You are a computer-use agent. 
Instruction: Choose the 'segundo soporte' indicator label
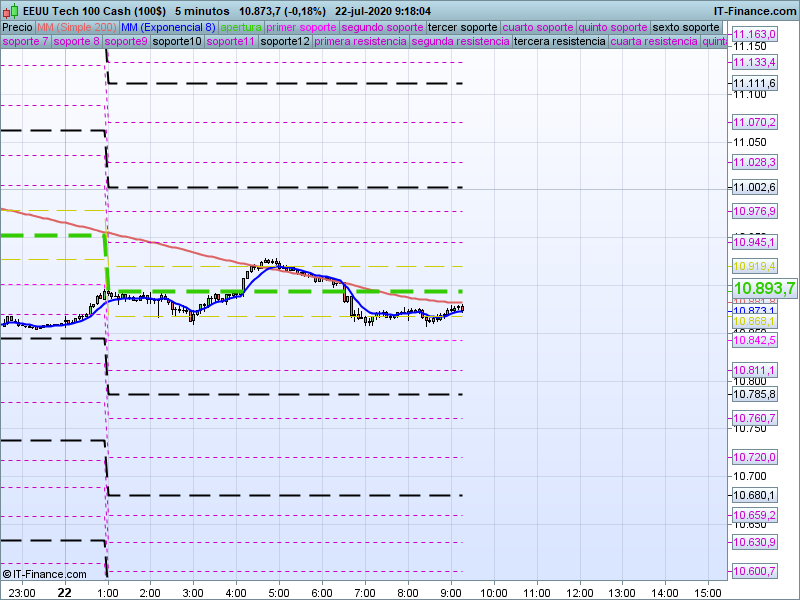click(x=382, y=27)
